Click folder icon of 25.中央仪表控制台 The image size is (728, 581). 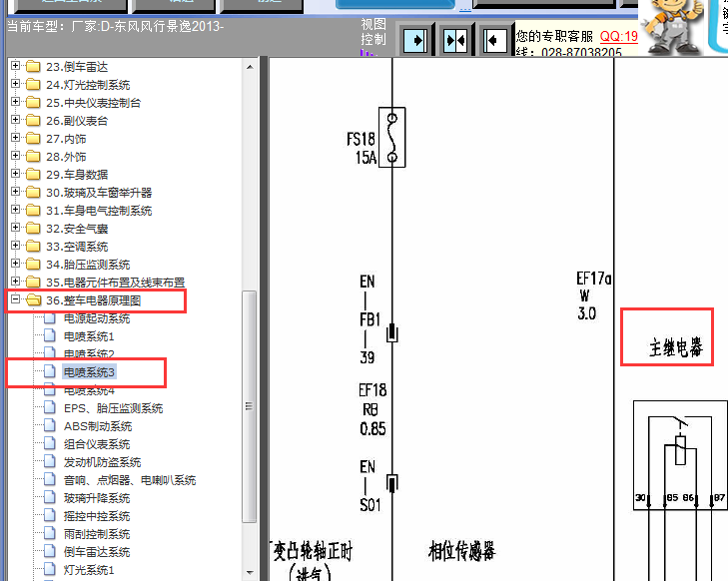click(33, 102)
